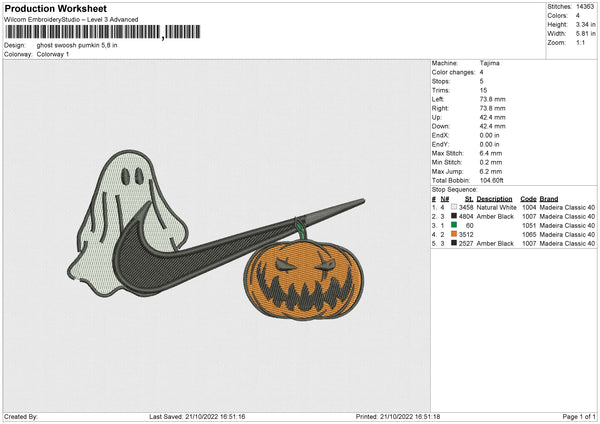The height and width of the screenshot is (424, 600).
Task: Click the "Brand" column header
Action: click(x=549, y=199)
